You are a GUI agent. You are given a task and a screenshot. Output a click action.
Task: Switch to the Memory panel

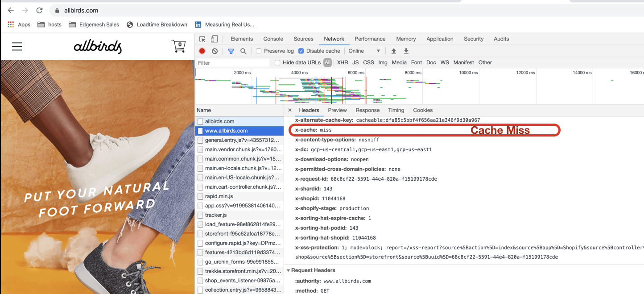click(x=406, y=39)
